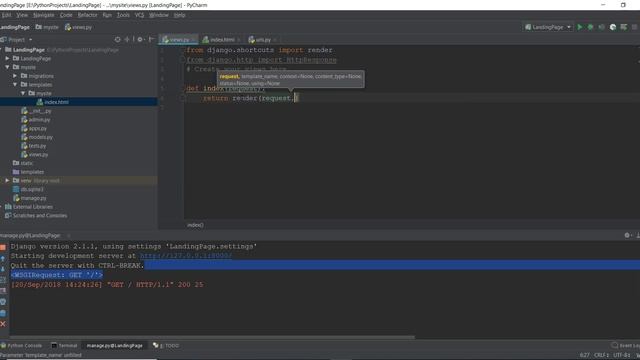Open the run panel gear settings
The height and width of the screenshot is (360, 640).
coord(627,236)
